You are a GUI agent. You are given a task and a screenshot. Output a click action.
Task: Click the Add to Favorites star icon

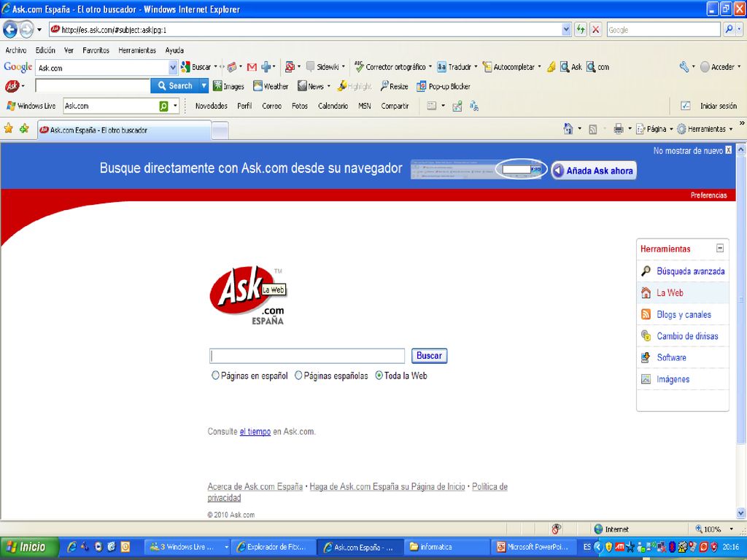coord(24,128)
